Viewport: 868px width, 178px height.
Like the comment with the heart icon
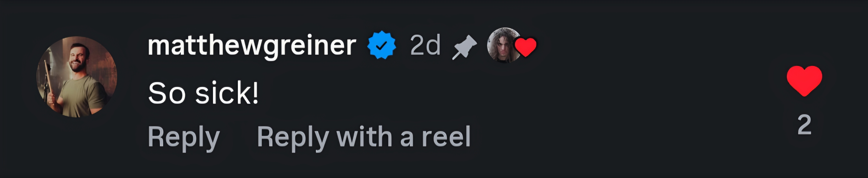click(804, 81)
